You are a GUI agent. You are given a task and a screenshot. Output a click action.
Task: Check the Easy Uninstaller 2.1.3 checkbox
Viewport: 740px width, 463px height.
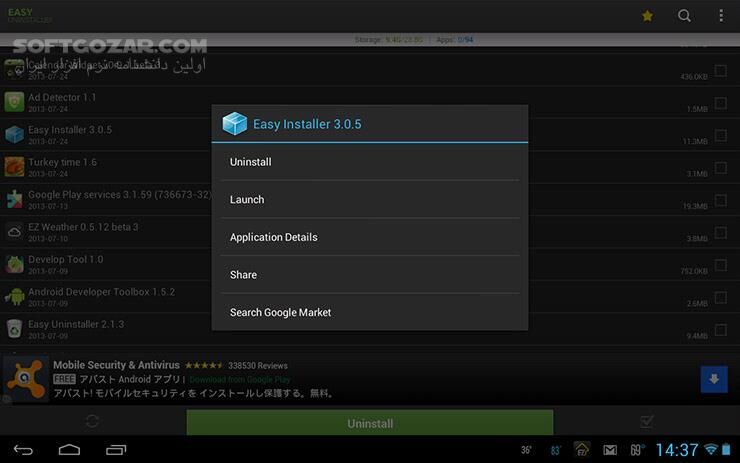pyautogui.click(x=720, y=330)
